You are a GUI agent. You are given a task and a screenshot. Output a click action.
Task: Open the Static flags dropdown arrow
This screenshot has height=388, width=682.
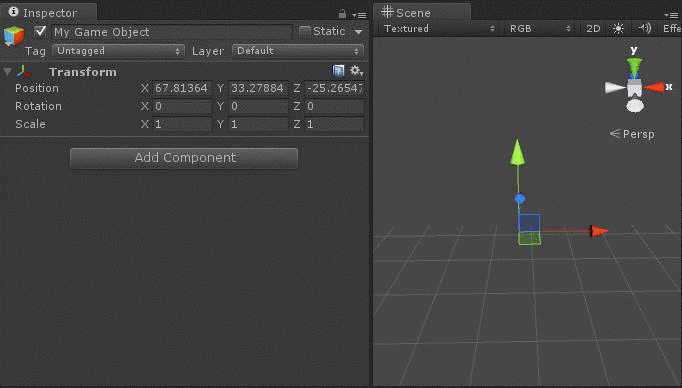(358, 32)
